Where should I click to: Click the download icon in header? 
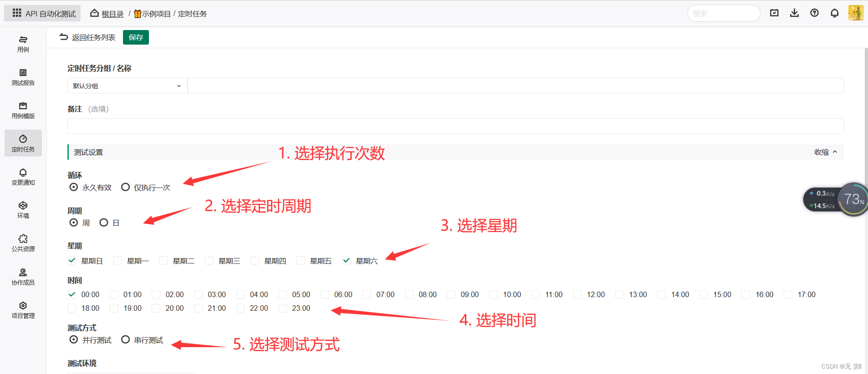pyautogui.click(x=794, y=13)
